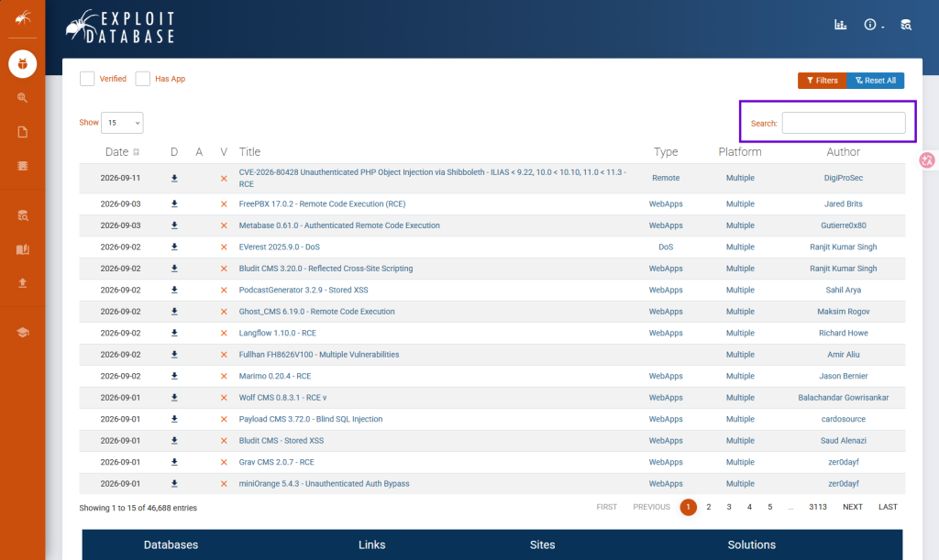Image resolution: width=939 pixels, height=560 pixels.
Task: Focus the Search input field
Action: [844, 123]
